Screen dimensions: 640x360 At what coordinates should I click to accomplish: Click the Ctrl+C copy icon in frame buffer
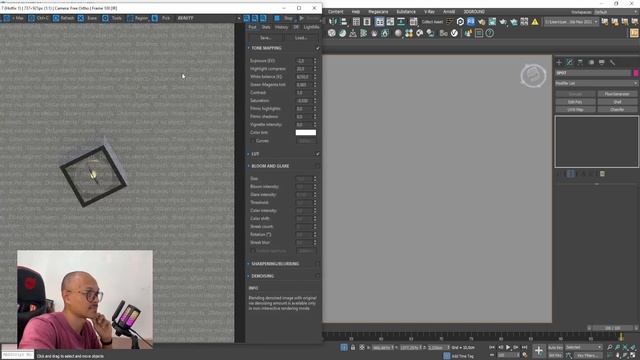[31, 18]
